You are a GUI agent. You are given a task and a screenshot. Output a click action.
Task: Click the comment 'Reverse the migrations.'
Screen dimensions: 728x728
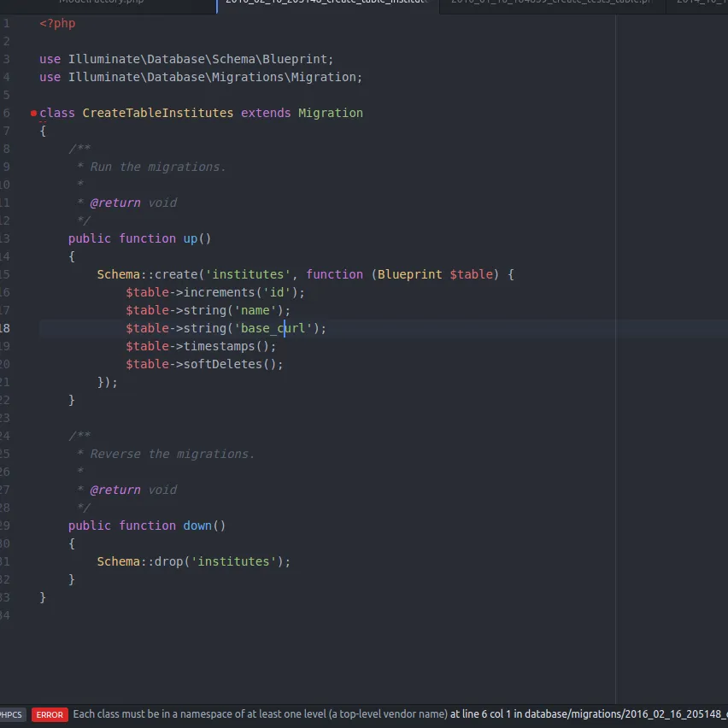[173, 454]
